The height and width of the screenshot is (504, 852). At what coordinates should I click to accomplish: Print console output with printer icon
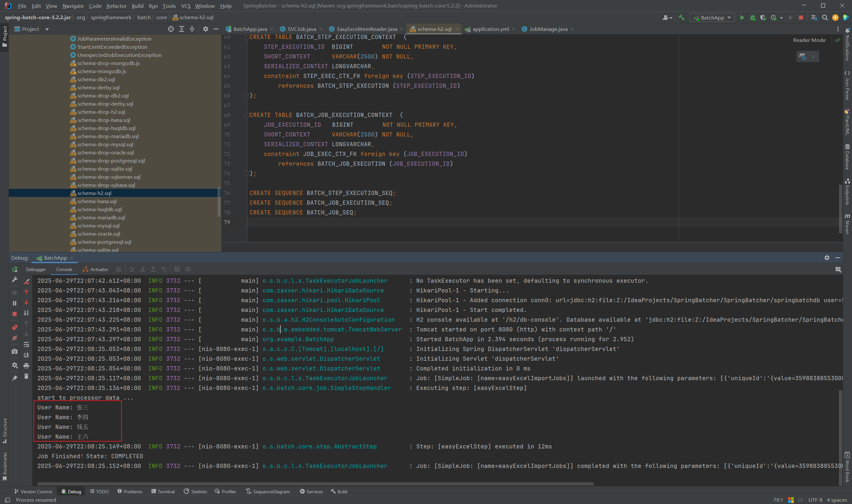tap(26, 366)
